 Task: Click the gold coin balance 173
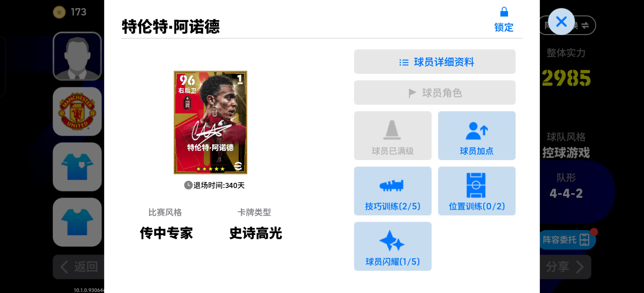tap(70, 12)
